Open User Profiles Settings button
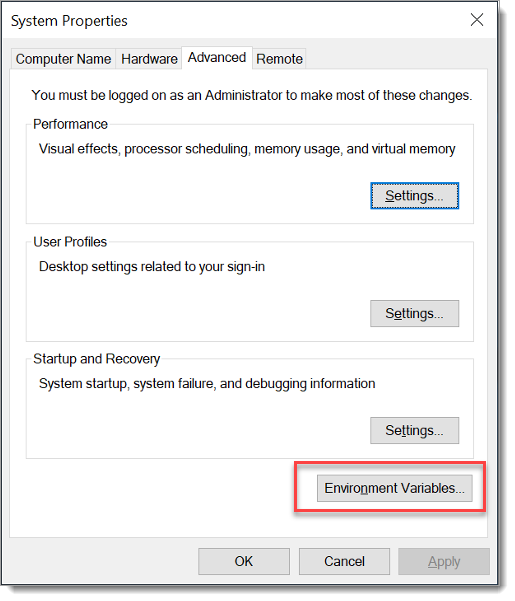 pyautogui.click(x=415, y=314)
